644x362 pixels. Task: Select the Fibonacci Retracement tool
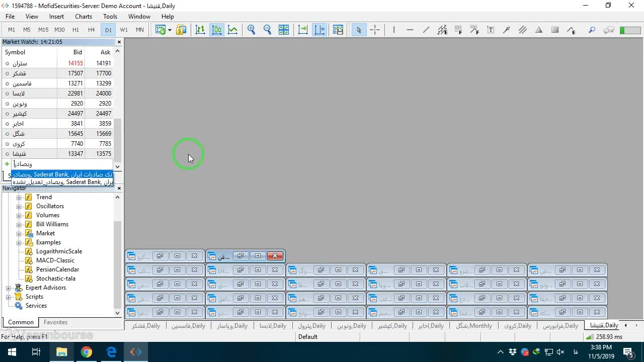pos(458,30)
